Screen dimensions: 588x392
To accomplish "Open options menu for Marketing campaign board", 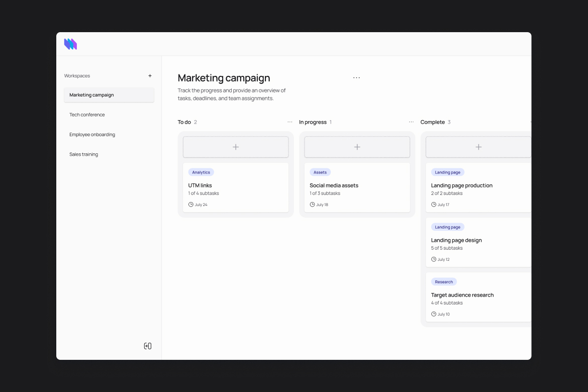I will coord(356,77).
